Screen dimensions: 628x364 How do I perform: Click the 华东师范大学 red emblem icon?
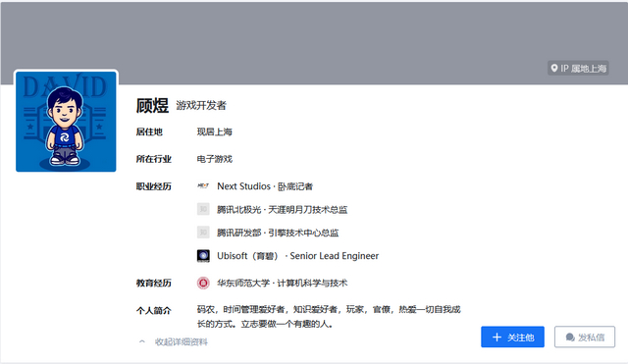(x=203, y=283)
